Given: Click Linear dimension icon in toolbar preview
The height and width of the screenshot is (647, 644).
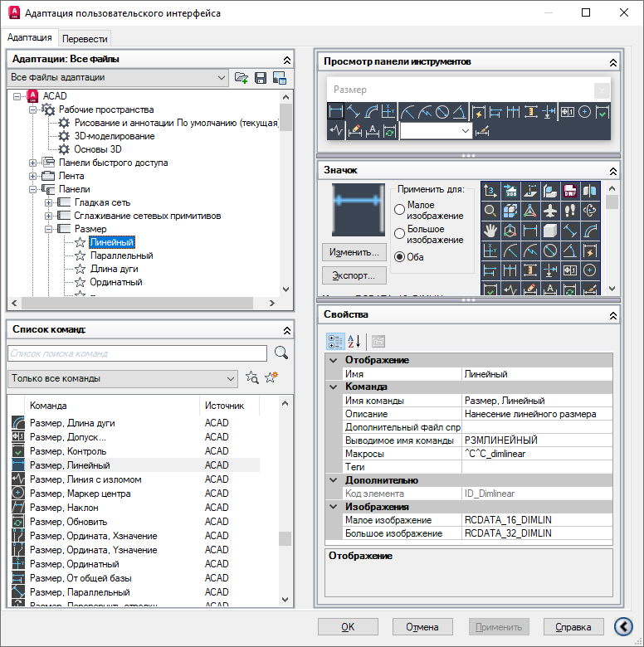Looking at the screenshot, I should (x=335, y=111).
